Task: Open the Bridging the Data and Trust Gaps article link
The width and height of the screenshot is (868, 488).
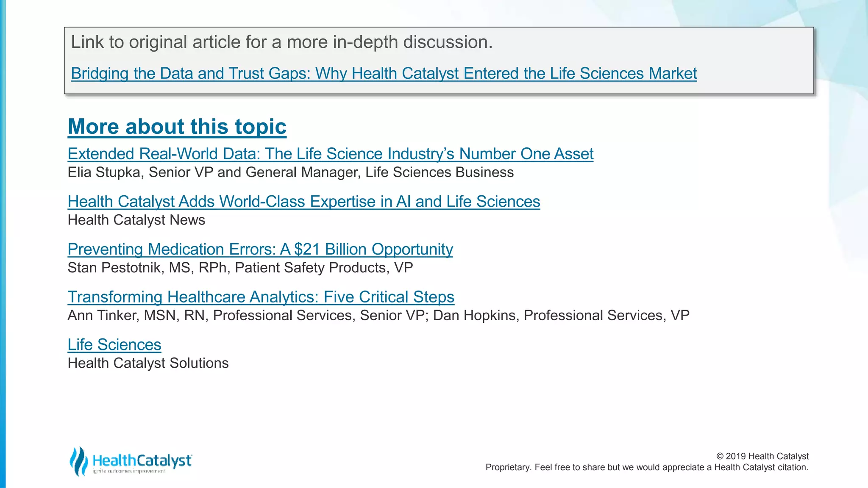Action: pos(384,74)
